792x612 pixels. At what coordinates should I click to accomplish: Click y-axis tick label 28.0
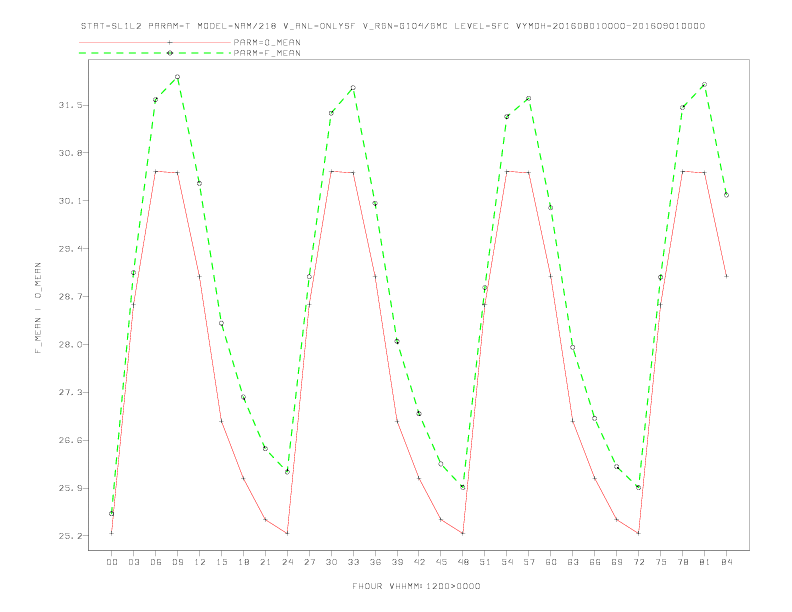71,344
